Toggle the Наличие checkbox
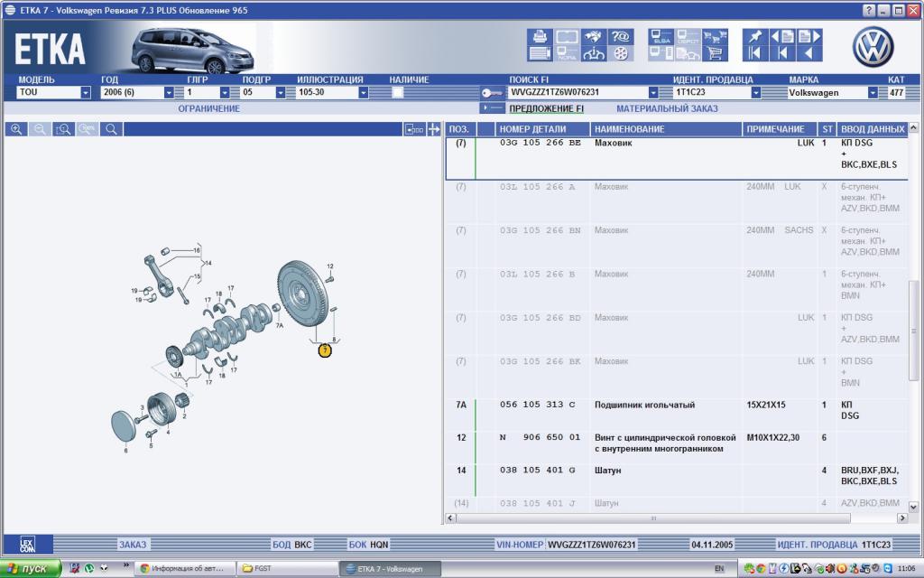The image size is (924, 578). 398,93
